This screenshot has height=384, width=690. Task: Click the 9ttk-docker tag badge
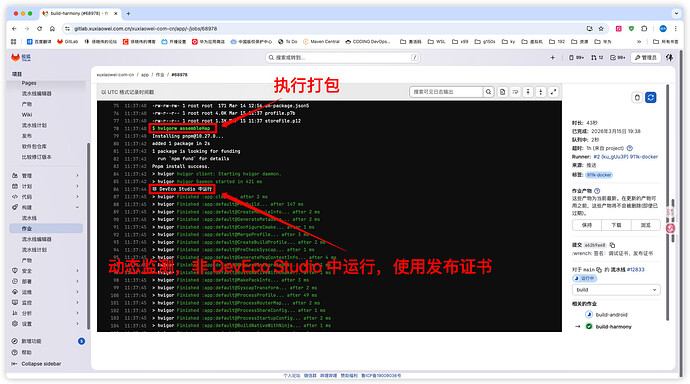pyautogui.click(x=599, y=175)
